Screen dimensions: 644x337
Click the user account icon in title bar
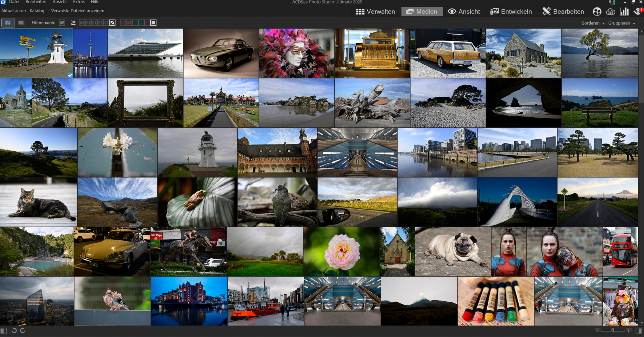[612, 2]
